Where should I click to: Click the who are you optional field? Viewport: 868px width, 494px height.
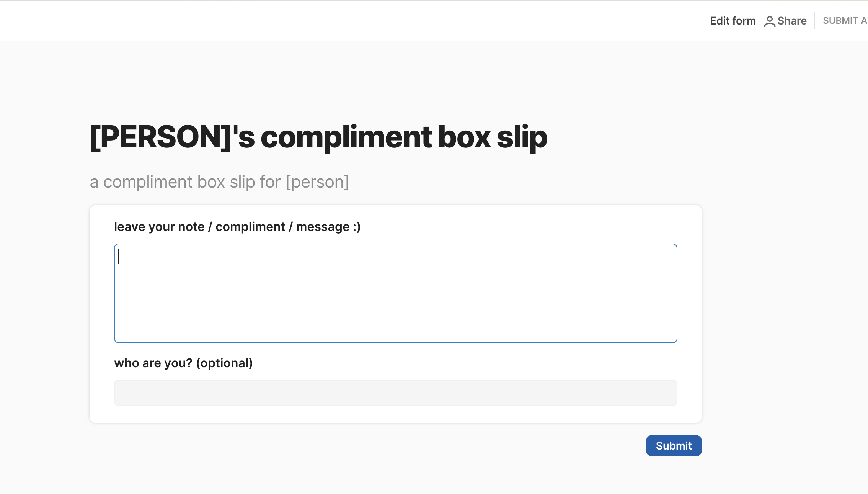(x=396, y=393)
